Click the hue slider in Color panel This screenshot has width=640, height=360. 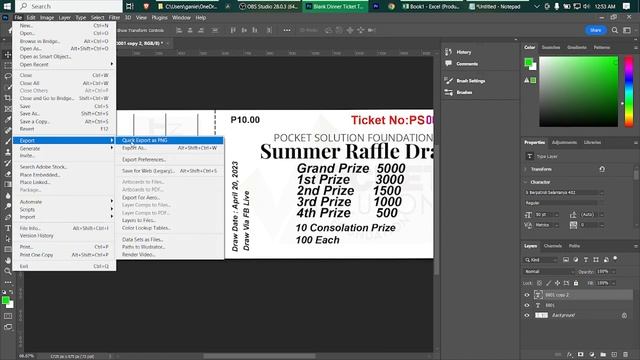pos(629,91)
